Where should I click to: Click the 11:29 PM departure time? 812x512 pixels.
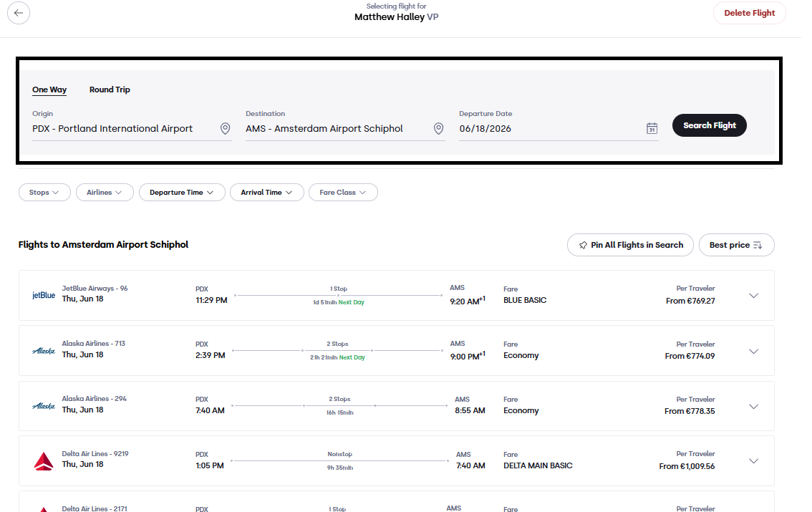point(211,300)
